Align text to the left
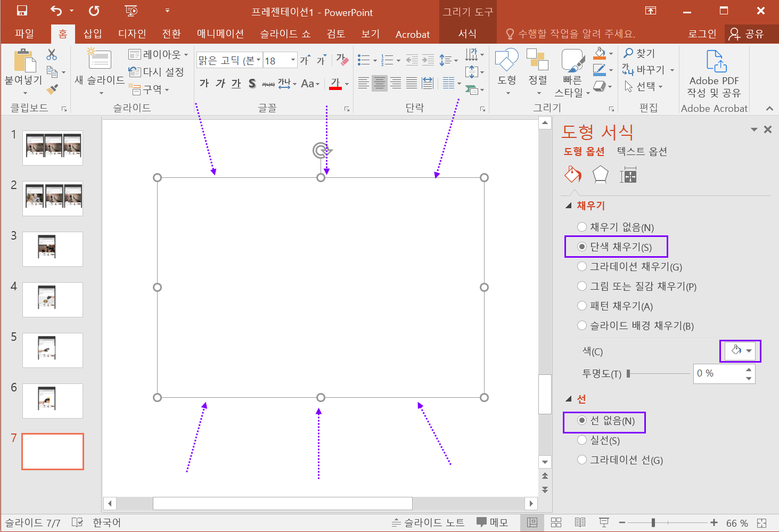Screen dimensions: 779x532 point(364,84)
